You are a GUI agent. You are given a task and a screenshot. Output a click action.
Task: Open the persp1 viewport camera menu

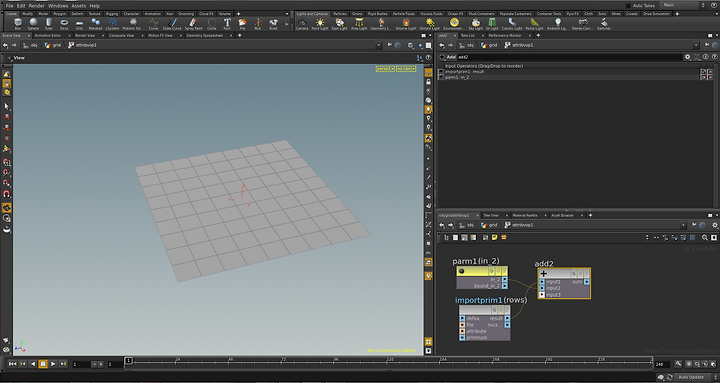(x=385, y=69)
